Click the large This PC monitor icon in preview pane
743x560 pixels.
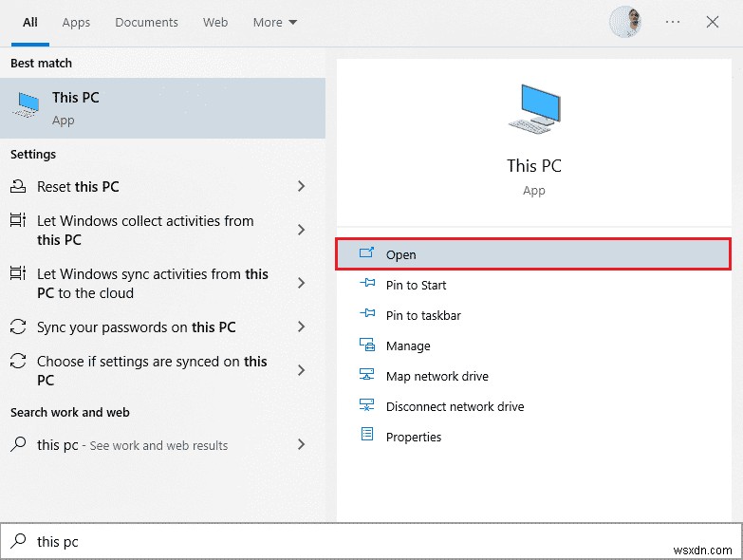click(534, 109)
